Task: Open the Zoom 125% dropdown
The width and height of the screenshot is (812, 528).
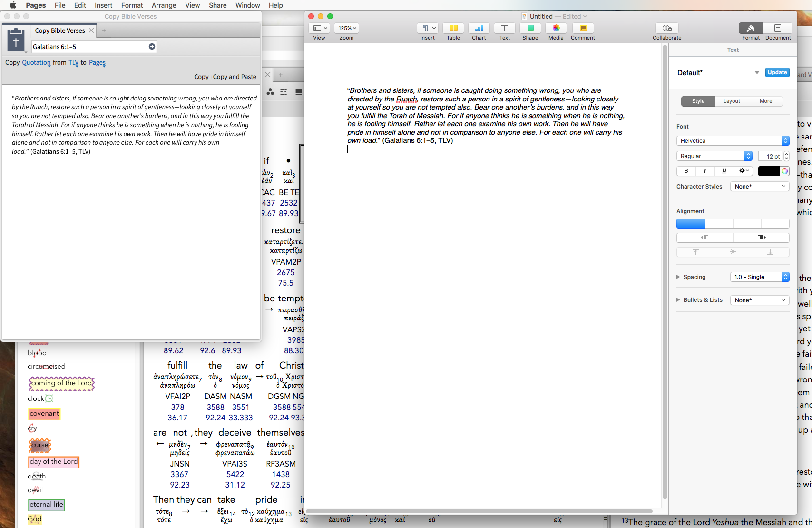Action: pyautogui.click(x=346, y=28)
